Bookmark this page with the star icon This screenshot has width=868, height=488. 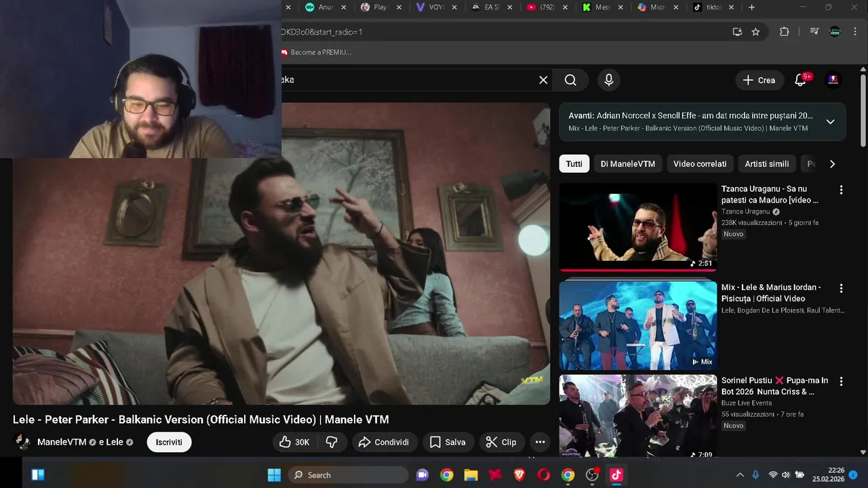pyautogui.click(x=755, y=32)
